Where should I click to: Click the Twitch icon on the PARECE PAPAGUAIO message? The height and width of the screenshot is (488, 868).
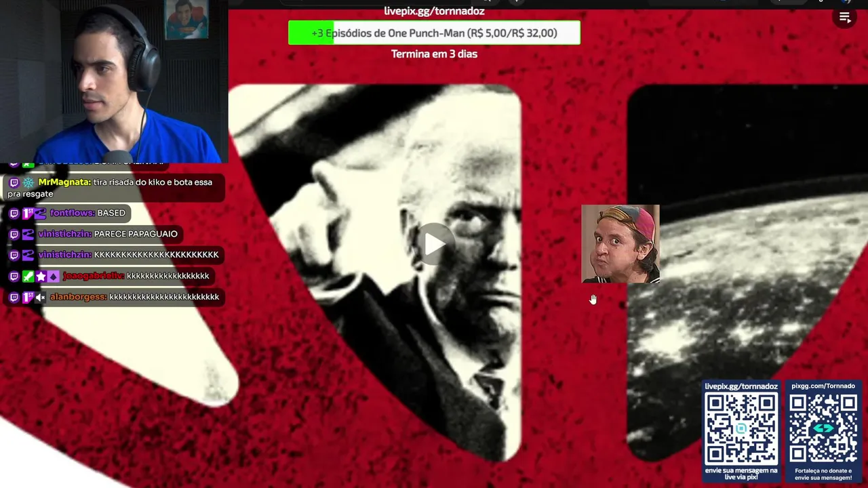coord(14,235)
